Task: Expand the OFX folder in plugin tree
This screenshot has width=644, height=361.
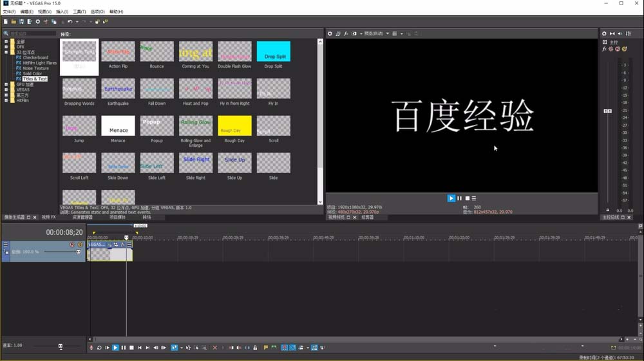Action: click(6, 47)
